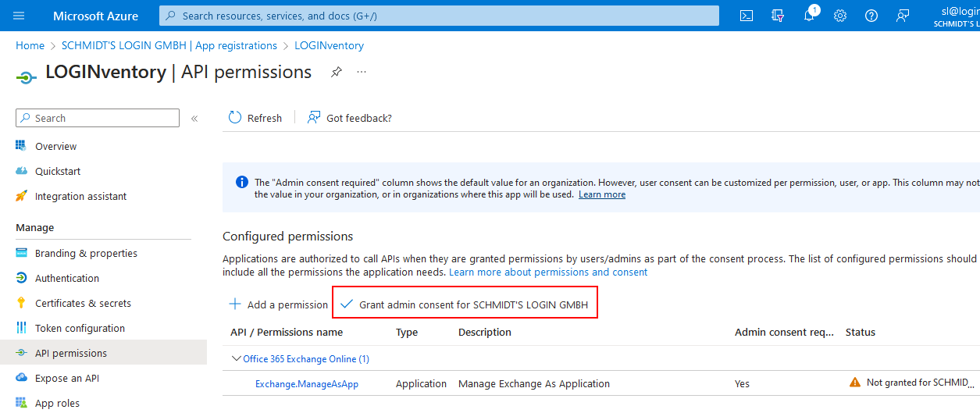
Task: Click the Type column header
Action: pyautogui.click(x=407, y=332)
